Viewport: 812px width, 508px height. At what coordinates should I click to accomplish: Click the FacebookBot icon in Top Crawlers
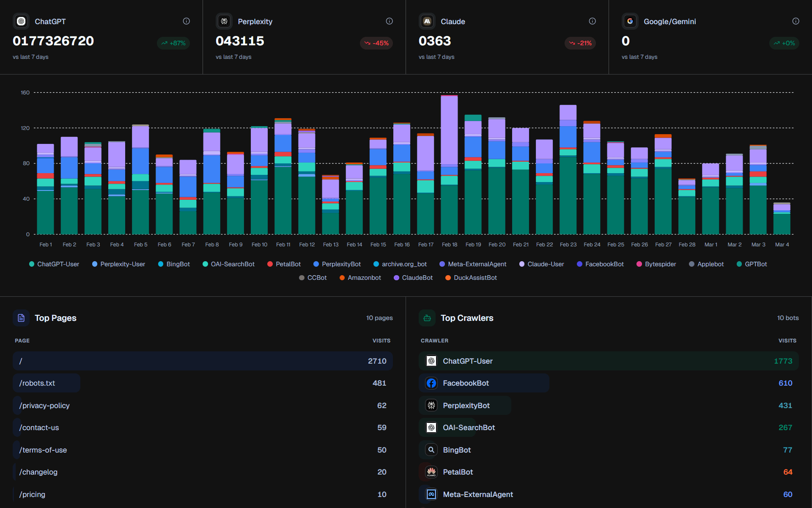pyautogui.click(x=431, y=383)
